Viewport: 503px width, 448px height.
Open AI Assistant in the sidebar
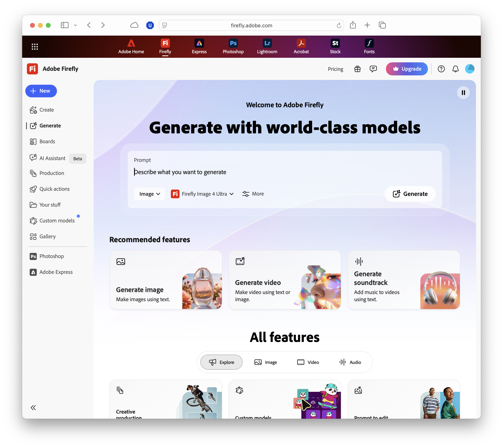pyautogui.click(x=47, y=158)
